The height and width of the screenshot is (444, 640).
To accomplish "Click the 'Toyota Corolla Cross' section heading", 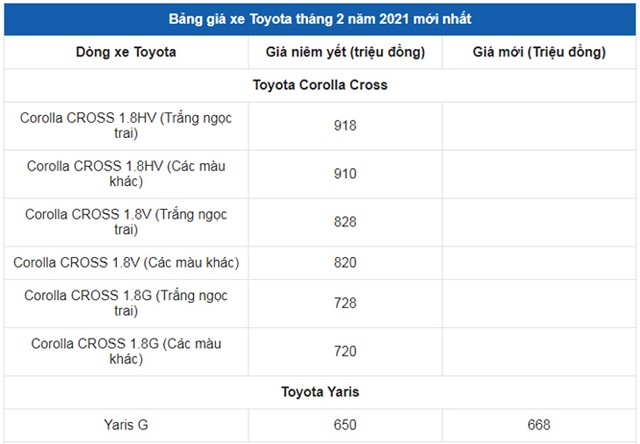I will click(x=320, y=85).
